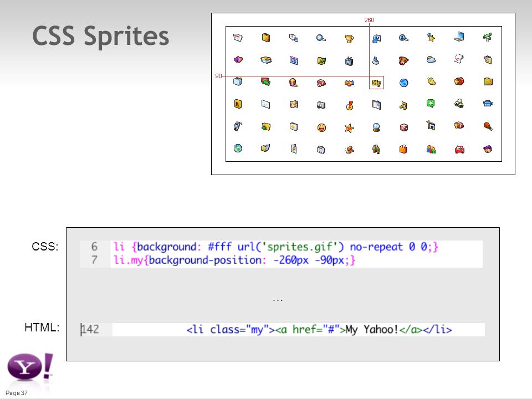Image resolution: width=532 pixels, height=399 pixels.
Task: Click CSS line 7 background-position rule
Action: (234, 260)
